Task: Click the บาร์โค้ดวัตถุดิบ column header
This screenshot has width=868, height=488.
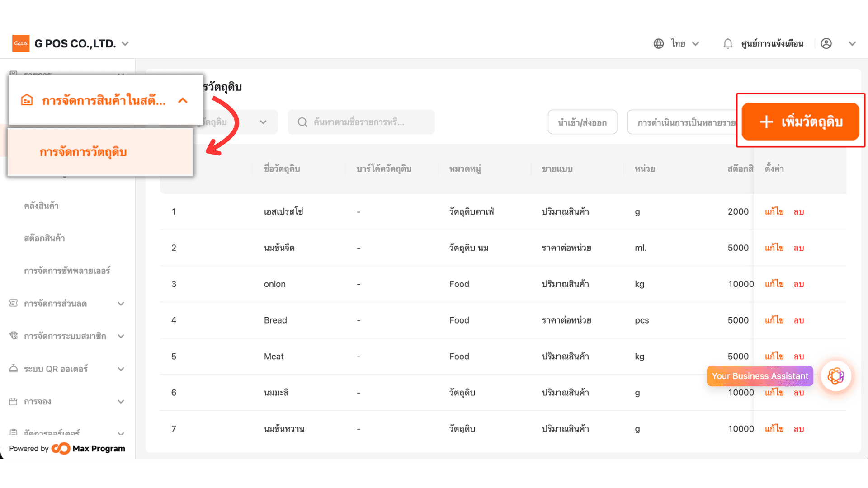Action: [384, 169]
